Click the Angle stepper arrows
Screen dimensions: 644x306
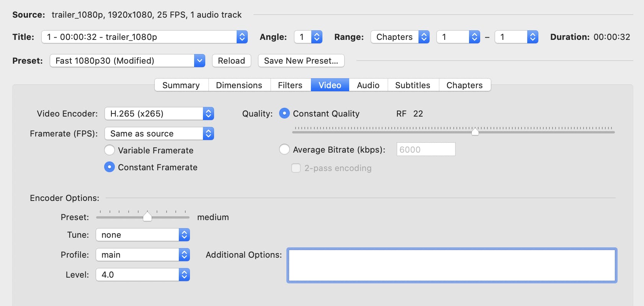(317, 37)
